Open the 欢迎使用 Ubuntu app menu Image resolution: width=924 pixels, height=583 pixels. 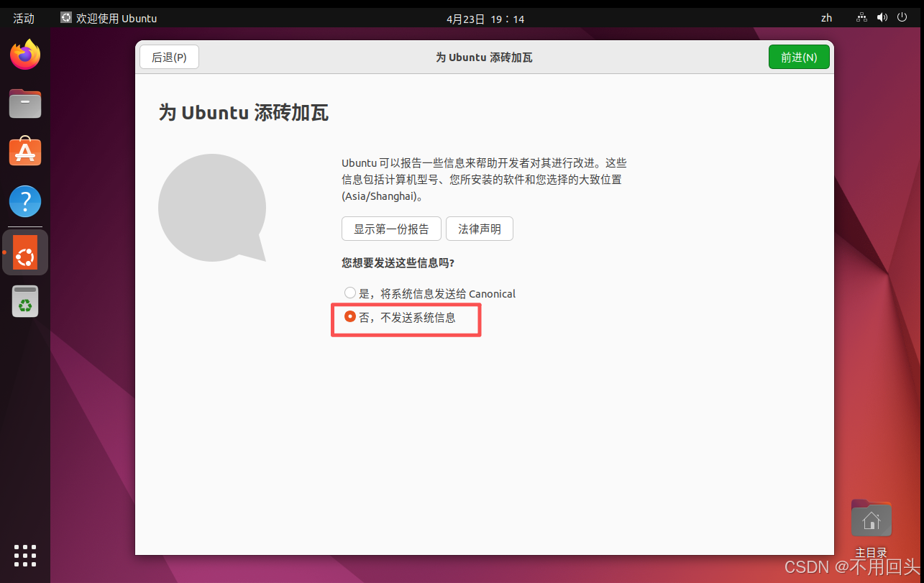coord(109,18)
